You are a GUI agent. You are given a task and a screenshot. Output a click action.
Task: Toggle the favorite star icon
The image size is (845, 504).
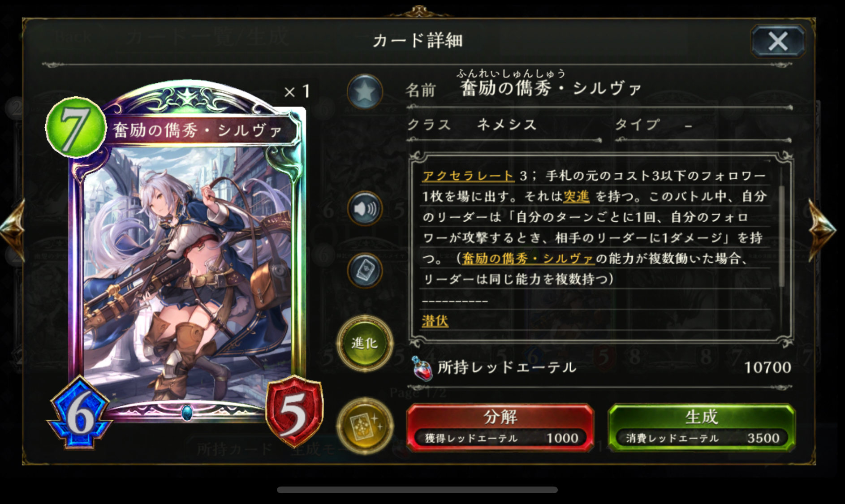pos(365,91)
